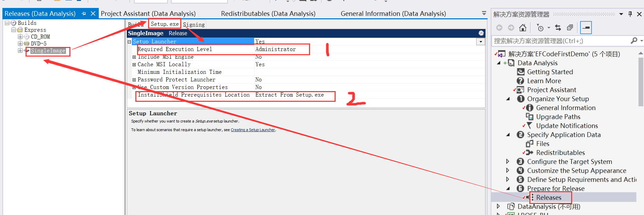Click the Files node icon
This screenshot has width=644, height=215.
click(529, 144)
